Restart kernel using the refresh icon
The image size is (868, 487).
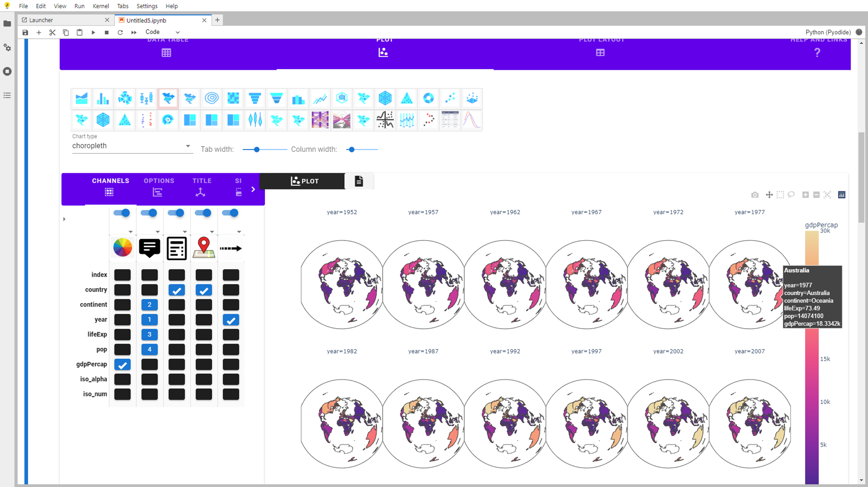(120, 33)
